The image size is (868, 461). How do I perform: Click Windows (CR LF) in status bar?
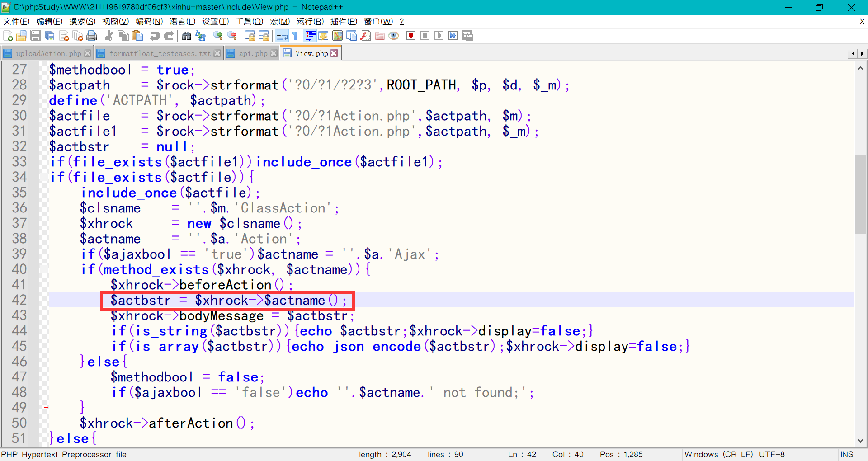click(718, 454)
